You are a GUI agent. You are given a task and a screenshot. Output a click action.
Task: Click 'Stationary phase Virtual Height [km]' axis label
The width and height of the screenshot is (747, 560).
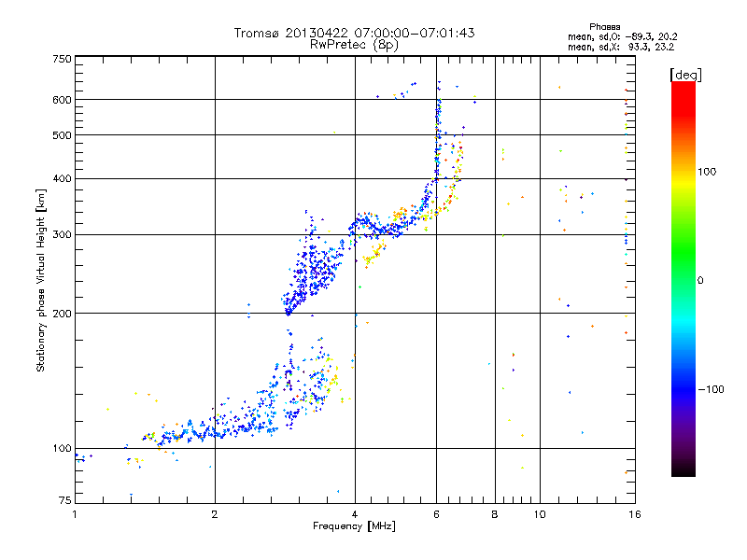[41, 281]
